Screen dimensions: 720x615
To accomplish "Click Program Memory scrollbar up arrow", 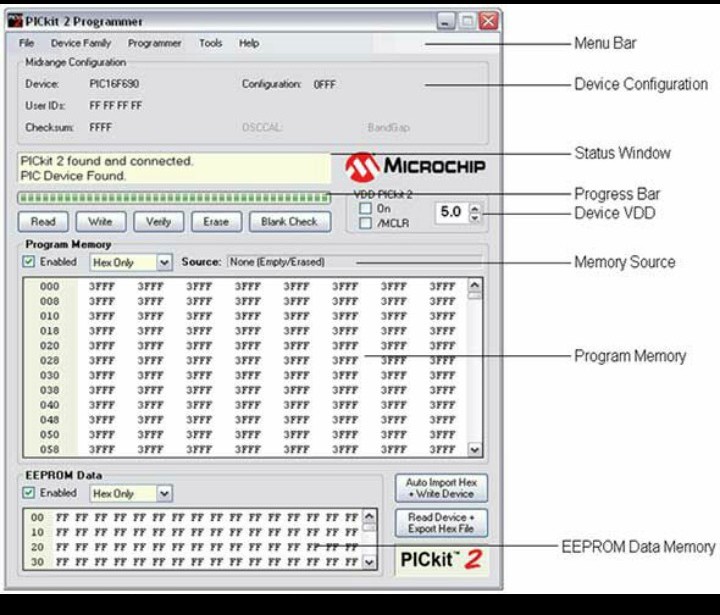I will pyautogui.click(x=475, y=286).
